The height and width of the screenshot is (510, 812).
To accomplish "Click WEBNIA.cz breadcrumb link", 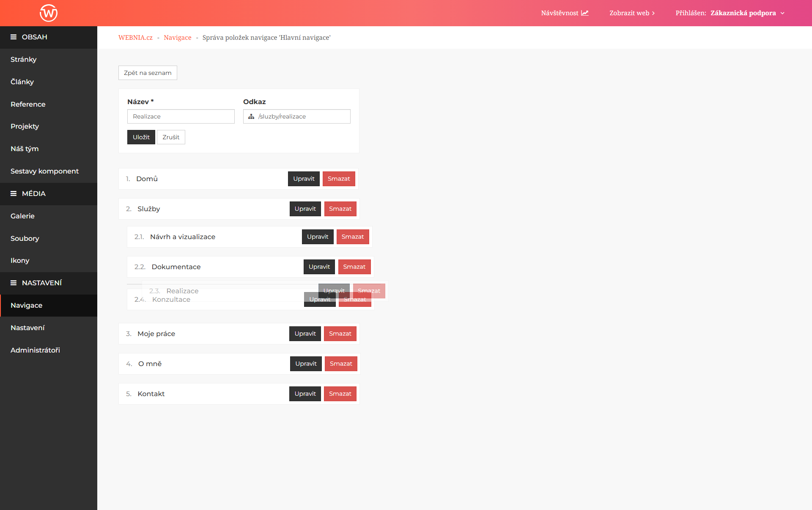I will click(135, 38).
